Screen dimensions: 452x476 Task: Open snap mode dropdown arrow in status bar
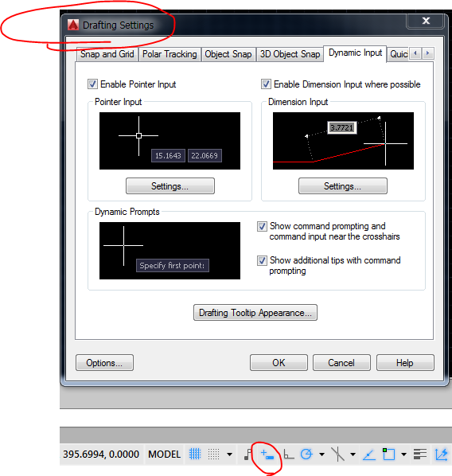click(x=229, y=455)
